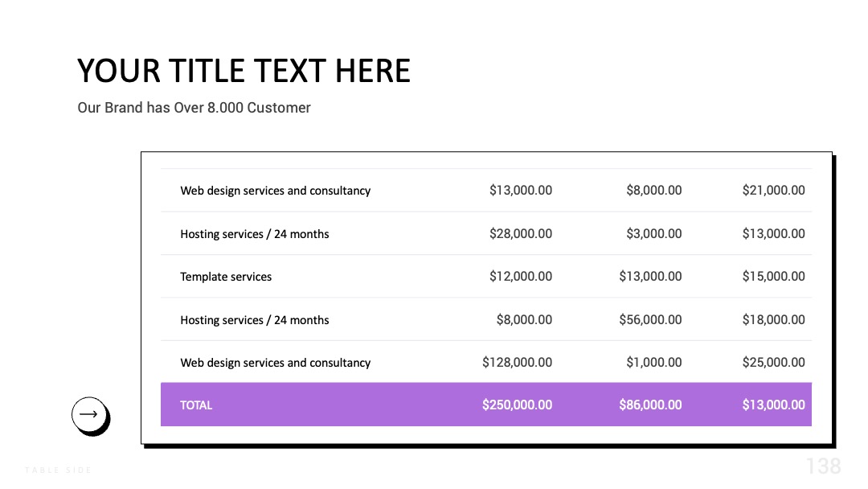The image size is (868, 489).
Task: Click the Template services row label
Action: coord(226,277)
